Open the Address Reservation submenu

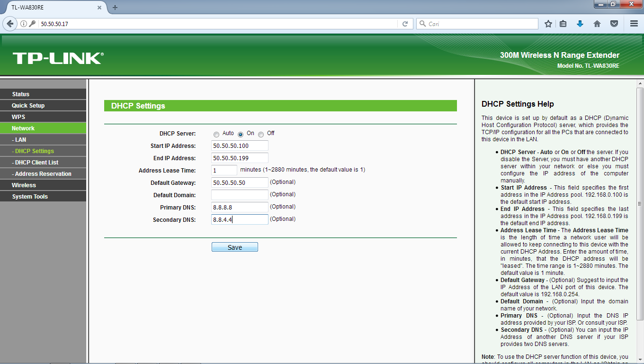coord(43,174)
